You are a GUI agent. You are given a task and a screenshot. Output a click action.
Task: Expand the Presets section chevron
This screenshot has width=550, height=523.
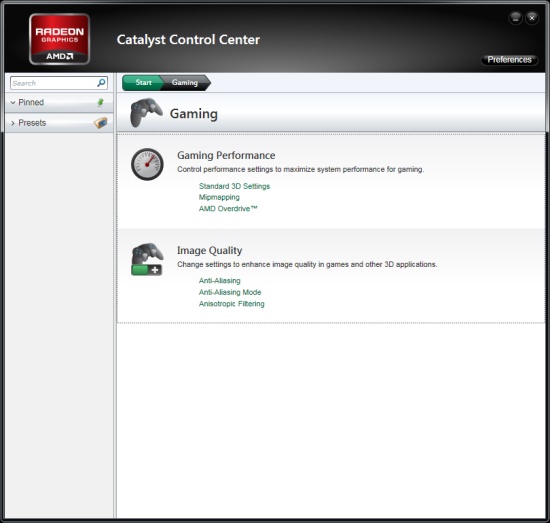pos(13,123)
